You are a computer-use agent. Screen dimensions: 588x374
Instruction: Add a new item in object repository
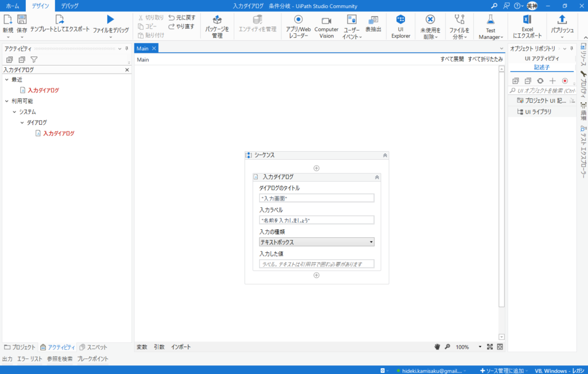point(552,80)
